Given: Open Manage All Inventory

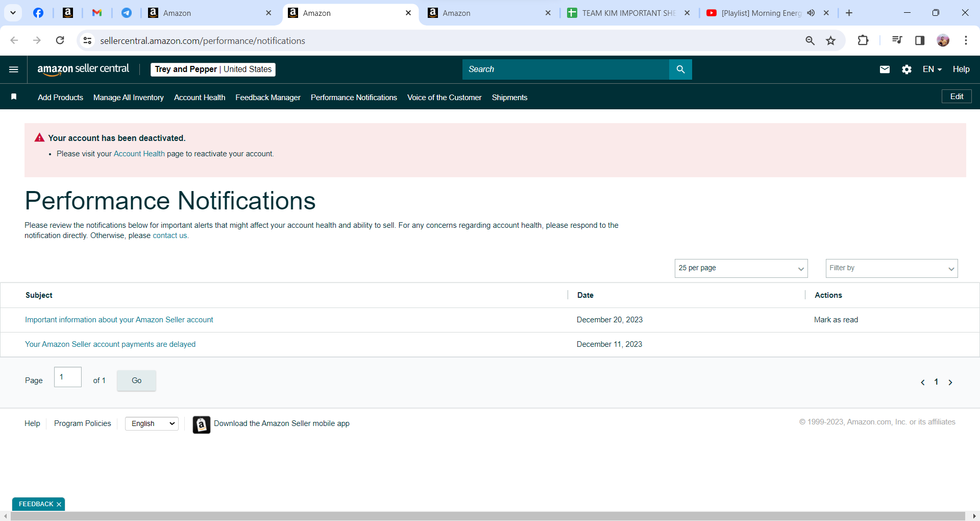Looking at the screenshot, I should coord(129,98).
